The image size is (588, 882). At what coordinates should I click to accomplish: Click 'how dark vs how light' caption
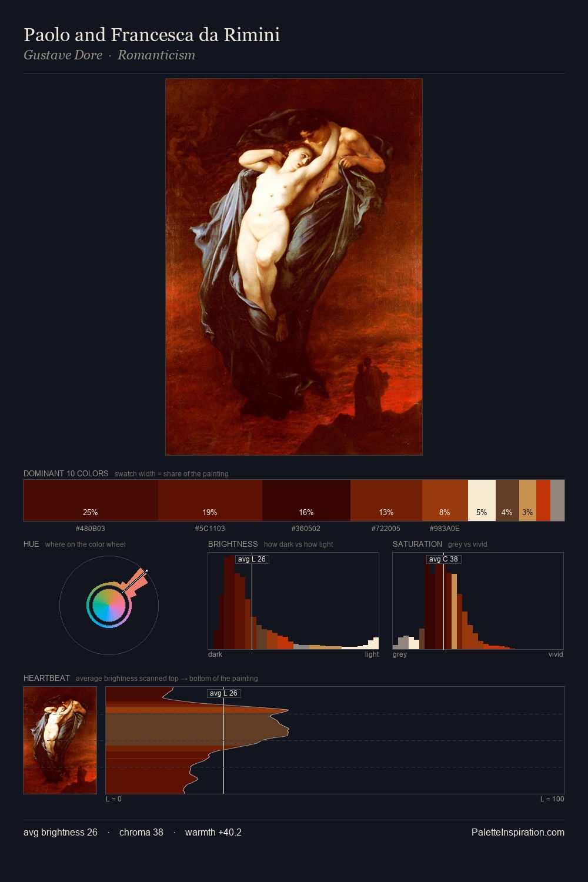(x=299, y=544)
